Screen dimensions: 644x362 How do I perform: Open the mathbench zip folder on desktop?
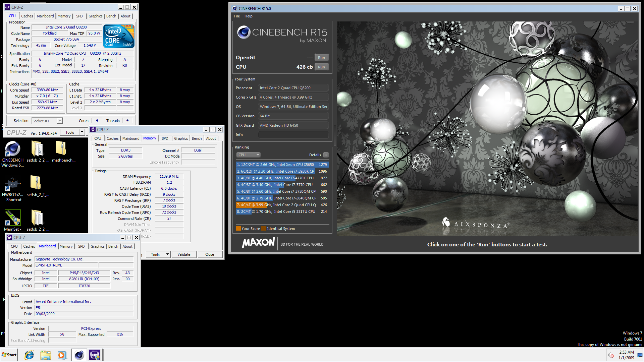(x=63, y=152)
